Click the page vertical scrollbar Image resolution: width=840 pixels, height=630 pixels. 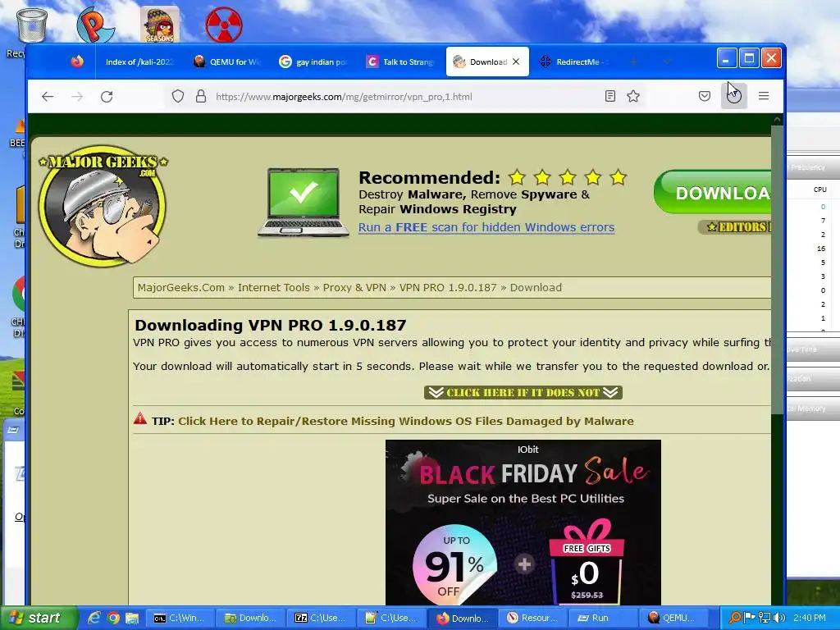[778, 268]
